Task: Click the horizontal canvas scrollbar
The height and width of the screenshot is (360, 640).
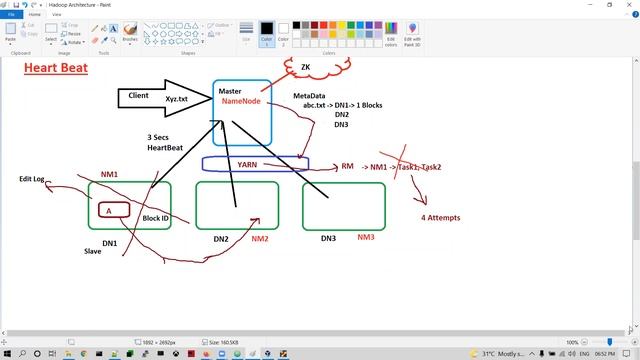Action: point(317,333)
